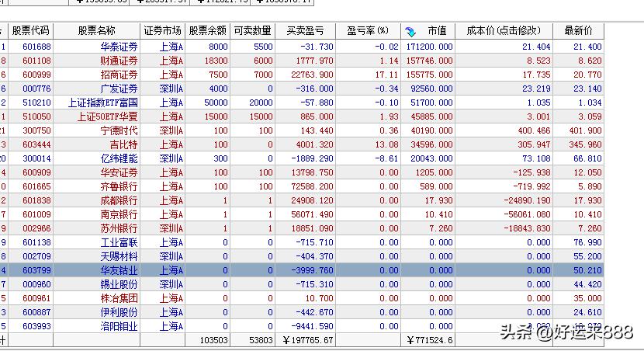Screen dimensions: 644x351
Task: Click cost price -125.938
Action: pos(531,172)
